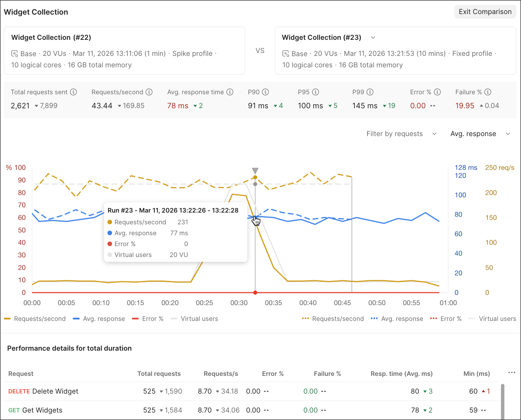Click the environment icon in the run #22 card
The width and height of the screenshot is (521, 420).
tap(14, 53)
